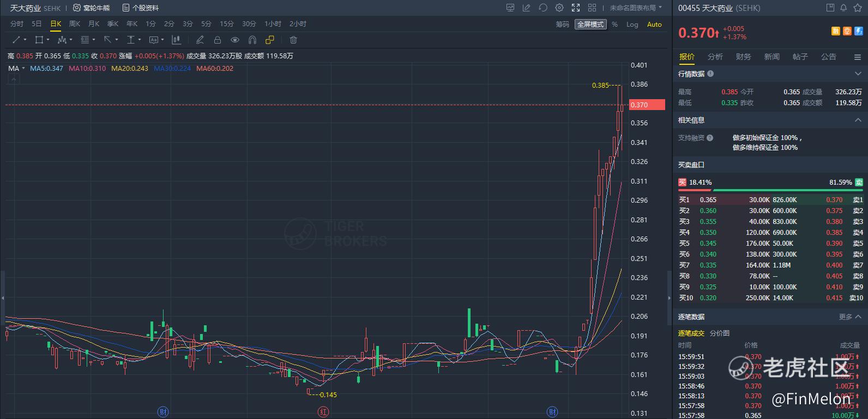The height and width of the screenshot is (419, 868).
Task: Select the line drawing tool
Action: pos(16,40)
